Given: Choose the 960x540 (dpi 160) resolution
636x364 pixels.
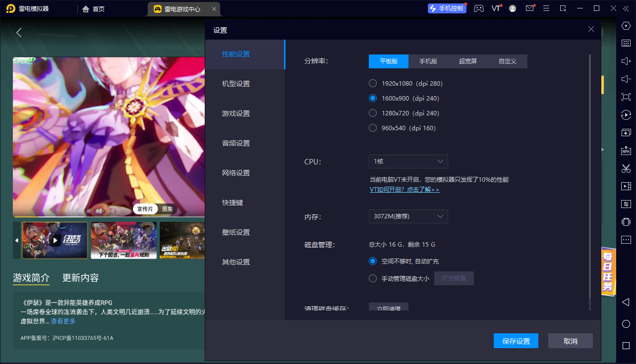Looking at the screenshot, I should click(x=402, y=128).
